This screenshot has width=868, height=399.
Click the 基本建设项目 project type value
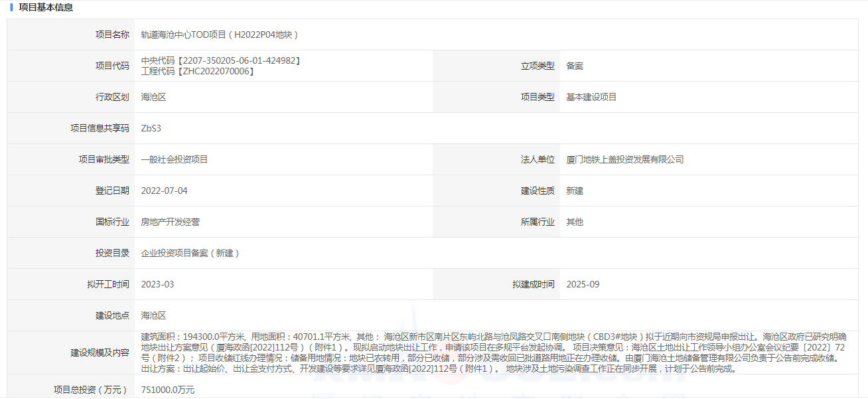pyautogui.click(x=591, y=97)
